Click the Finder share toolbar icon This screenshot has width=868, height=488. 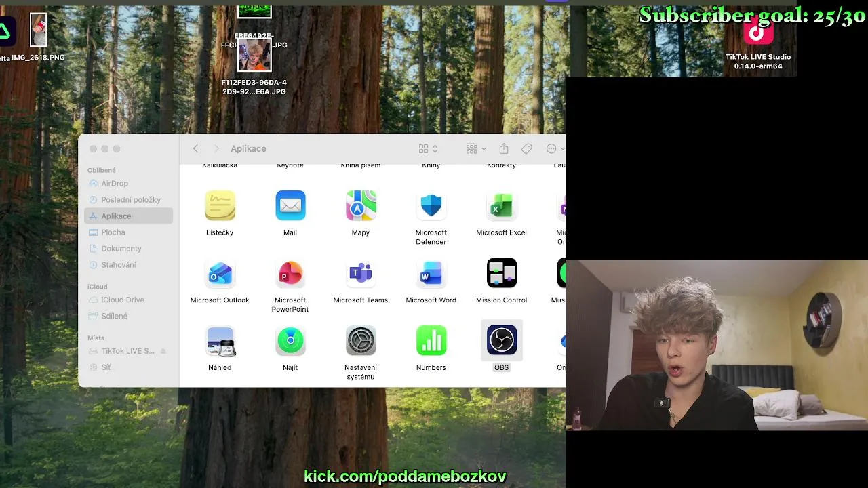pyautogui.click(x=504, y=148)
